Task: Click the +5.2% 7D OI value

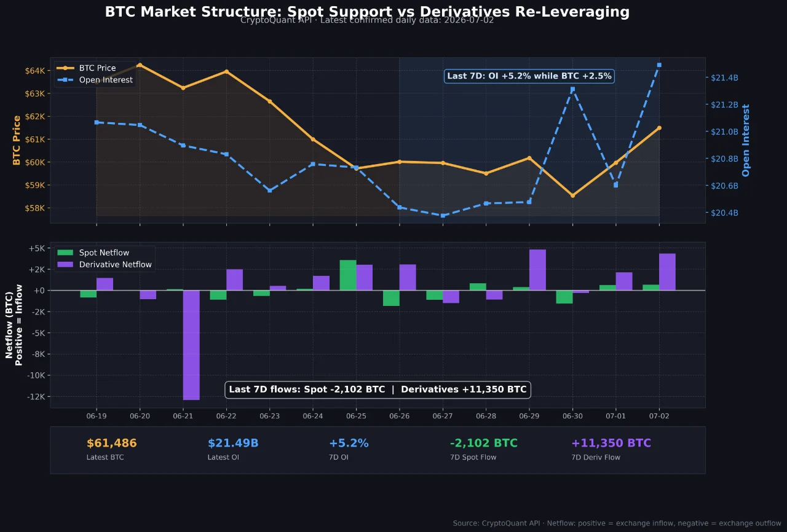Action: tap(349, 443)
